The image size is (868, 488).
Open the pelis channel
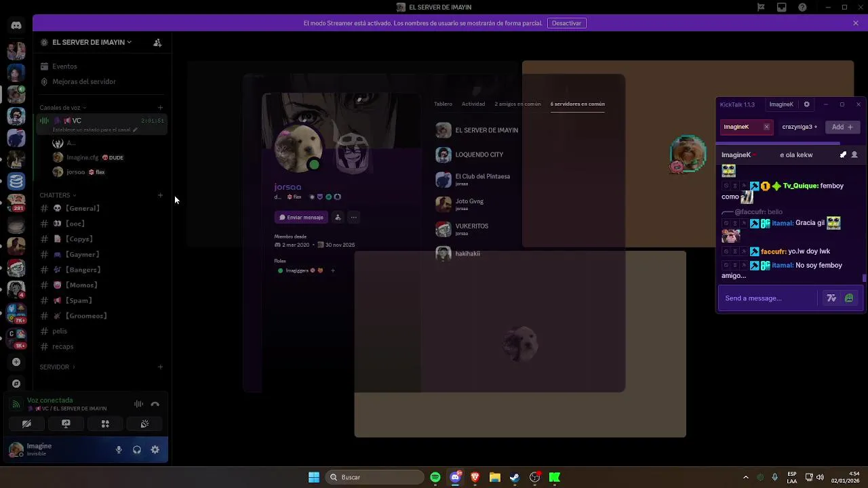[102, 331]
